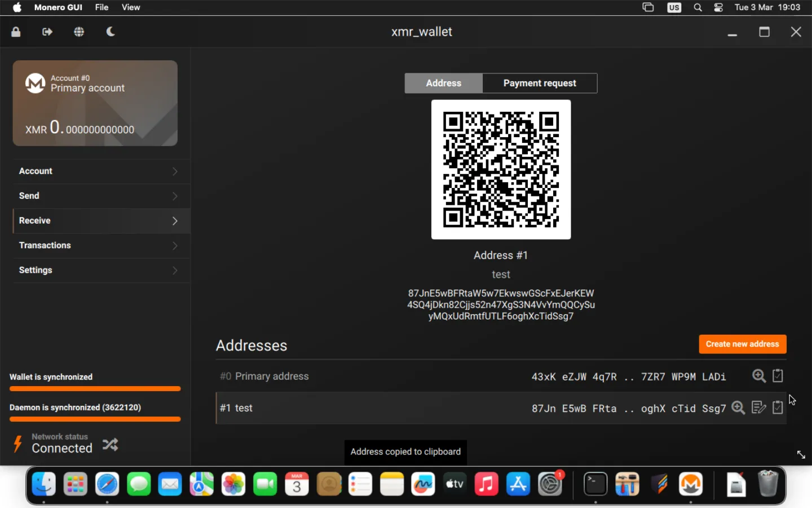
Task: Select the #0 Primary address row
Action: [501, 376]
